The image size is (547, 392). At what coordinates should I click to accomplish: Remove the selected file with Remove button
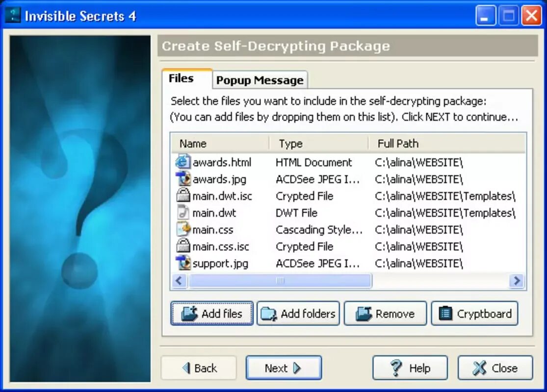[385, 314]
